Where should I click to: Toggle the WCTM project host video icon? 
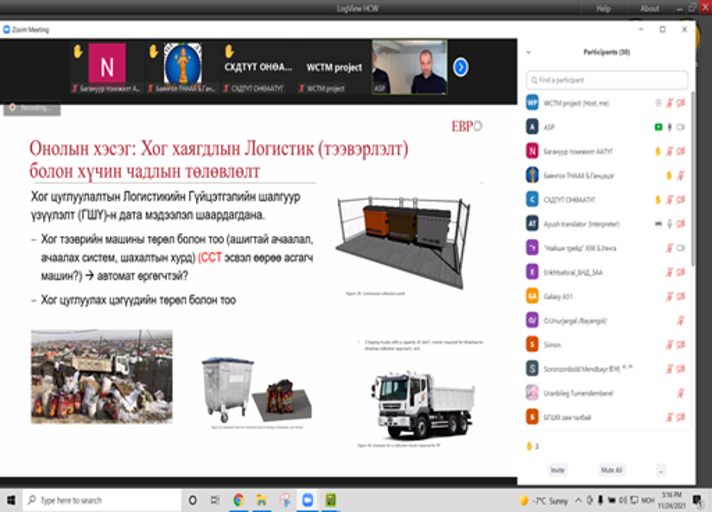(x=681, y=103)
